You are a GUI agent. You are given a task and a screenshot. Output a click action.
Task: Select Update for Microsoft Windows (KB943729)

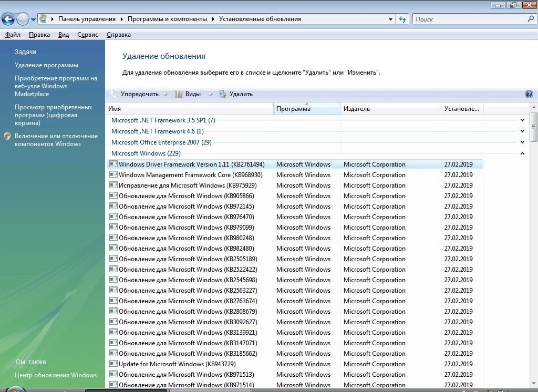pos(295,364)
